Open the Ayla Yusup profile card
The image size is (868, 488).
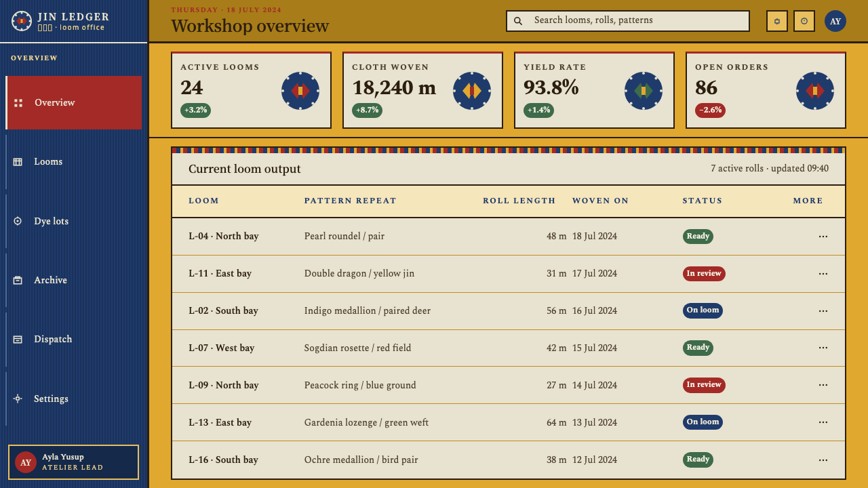73,462
